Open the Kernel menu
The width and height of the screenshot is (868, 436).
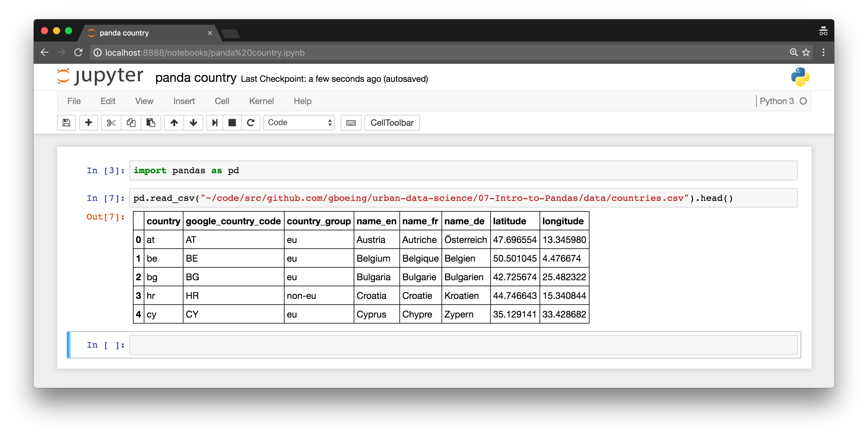261,101
